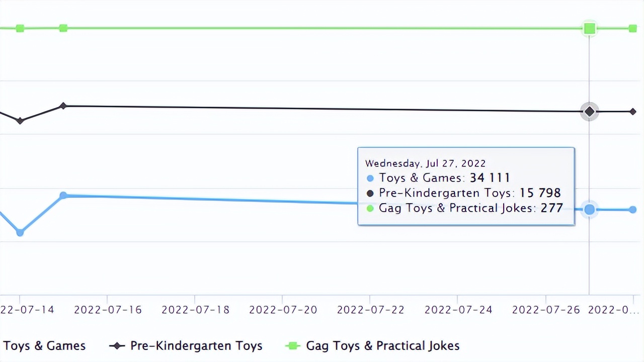
Task: Click the tooltip header Wednesday, Jul 27, 2022
Action: [x=425, y=163]
